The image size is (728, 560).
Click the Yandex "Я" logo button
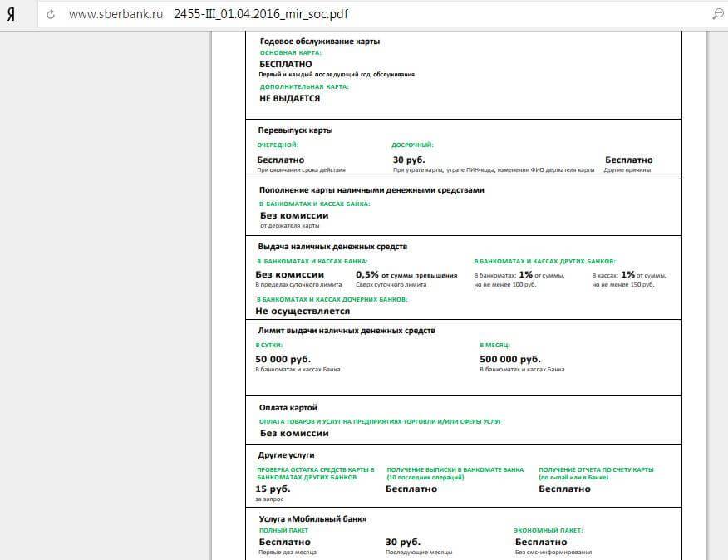click(11, 15)
